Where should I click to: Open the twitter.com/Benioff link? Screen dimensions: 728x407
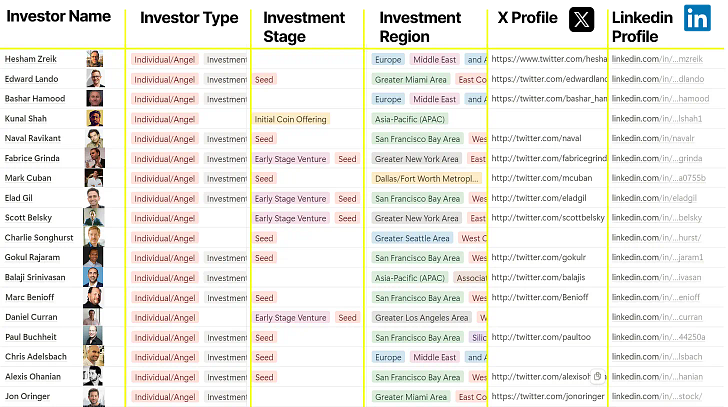[540, 297]
